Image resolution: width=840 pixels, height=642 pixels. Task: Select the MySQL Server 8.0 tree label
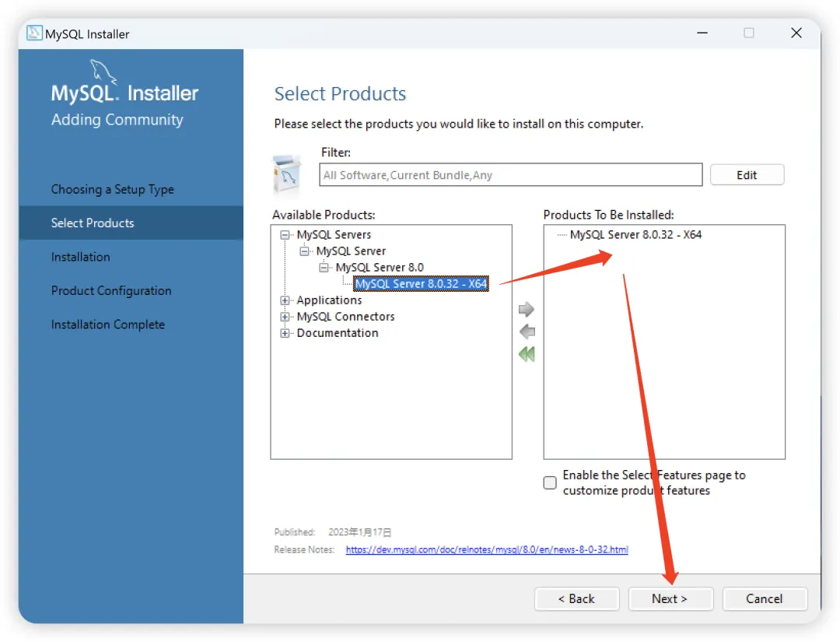pyautogui.click(x=380, y=268)
